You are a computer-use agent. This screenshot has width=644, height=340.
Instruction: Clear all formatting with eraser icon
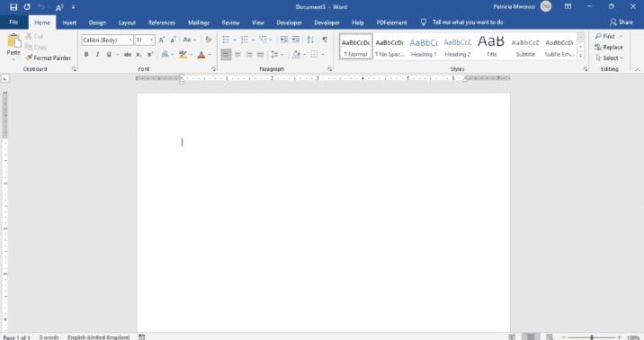(x=209, y=40)
